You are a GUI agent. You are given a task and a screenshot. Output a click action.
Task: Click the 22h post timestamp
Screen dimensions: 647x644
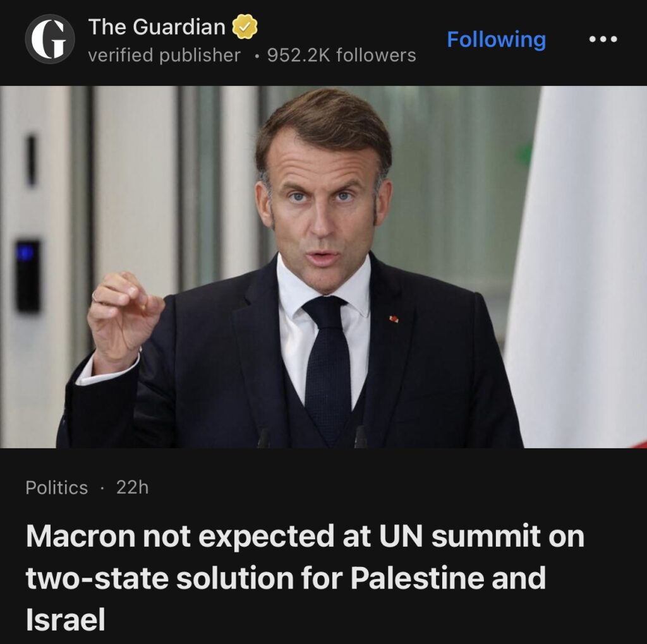pos(132,487)
